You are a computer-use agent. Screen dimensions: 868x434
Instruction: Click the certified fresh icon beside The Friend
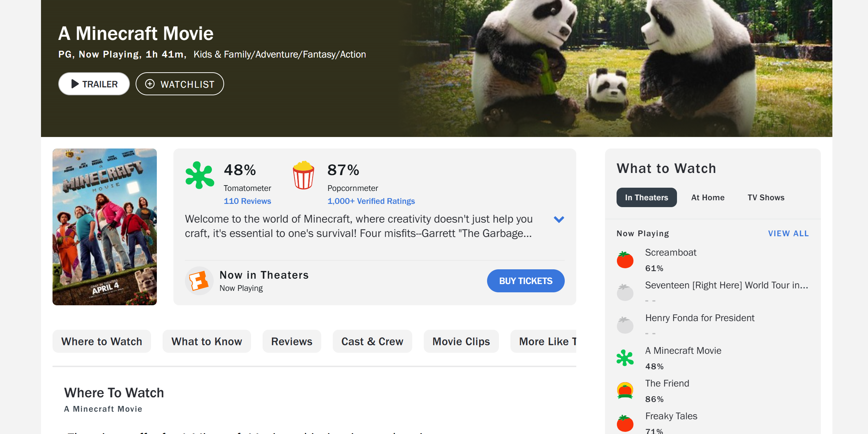625,390
